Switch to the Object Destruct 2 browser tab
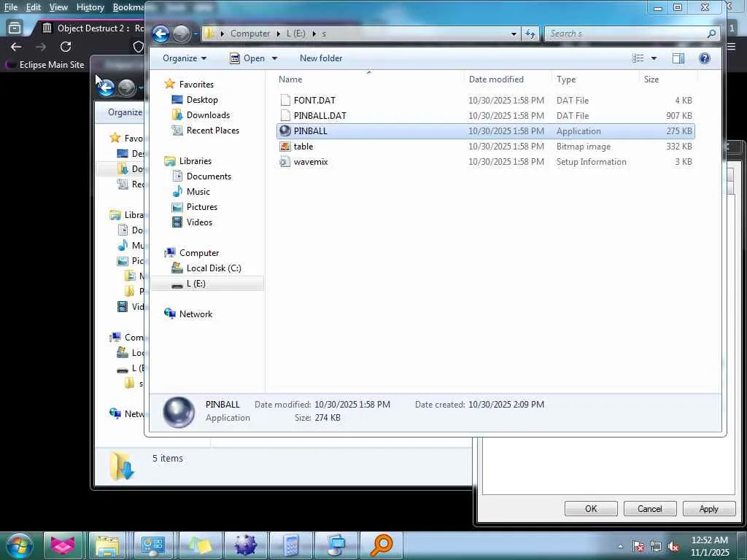Viewport: 747px width, 560px height. pos(93,28)
